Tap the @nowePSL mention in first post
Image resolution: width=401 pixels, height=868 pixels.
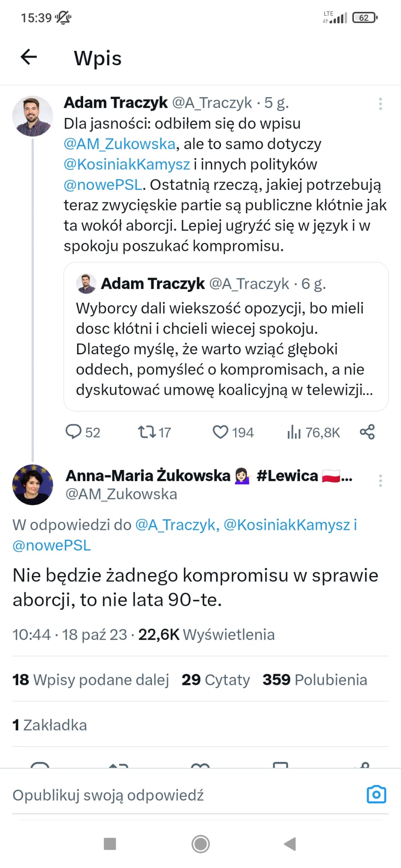click(x=102, y=185)
